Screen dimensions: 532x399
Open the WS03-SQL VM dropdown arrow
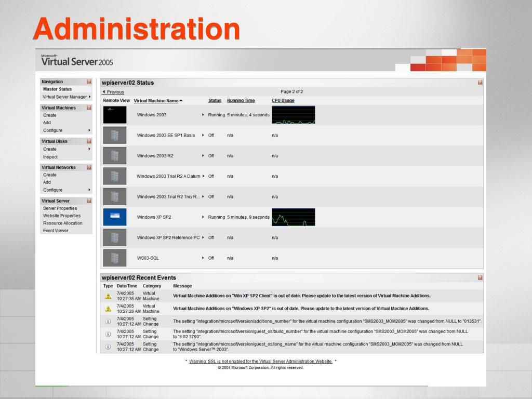[x=203, y=258]
